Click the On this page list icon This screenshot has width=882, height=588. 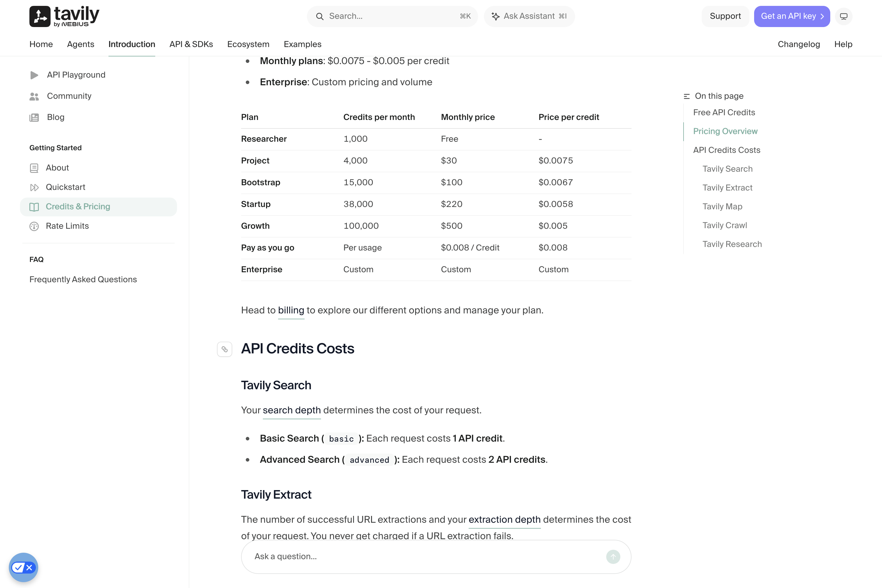click(x=686, y=96)
